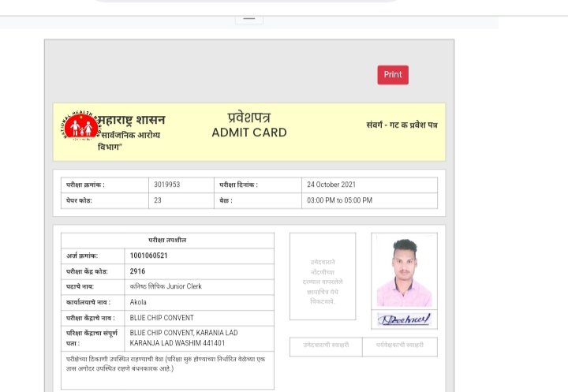568x392 pixels.
Task: Click the candidate photograph thumbnail
Action: pos(404,271)
